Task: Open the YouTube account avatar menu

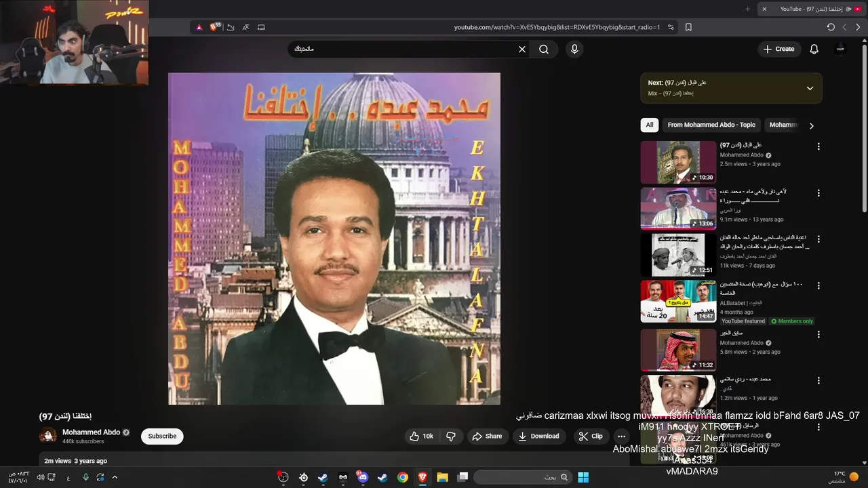Action: coord(840,49)
